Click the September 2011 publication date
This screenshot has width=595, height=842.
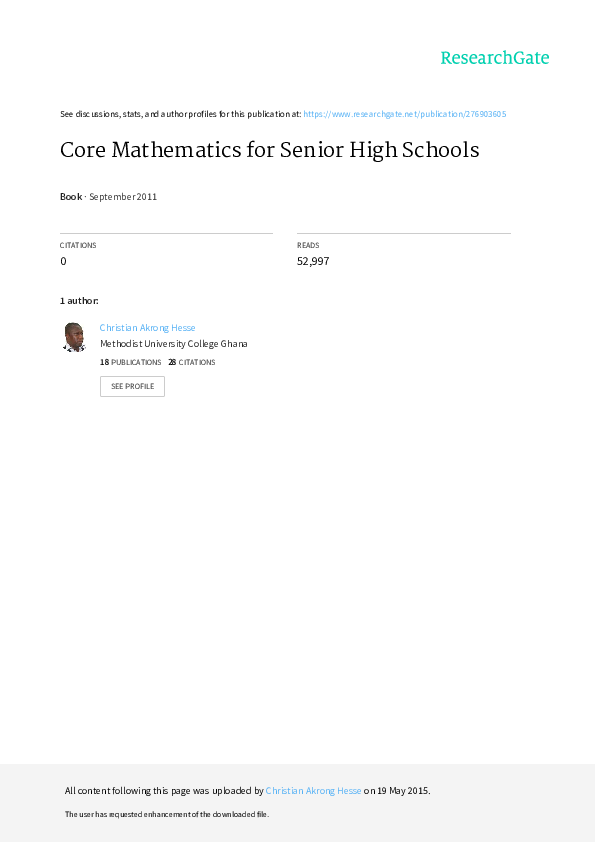(x=123, y=197)
